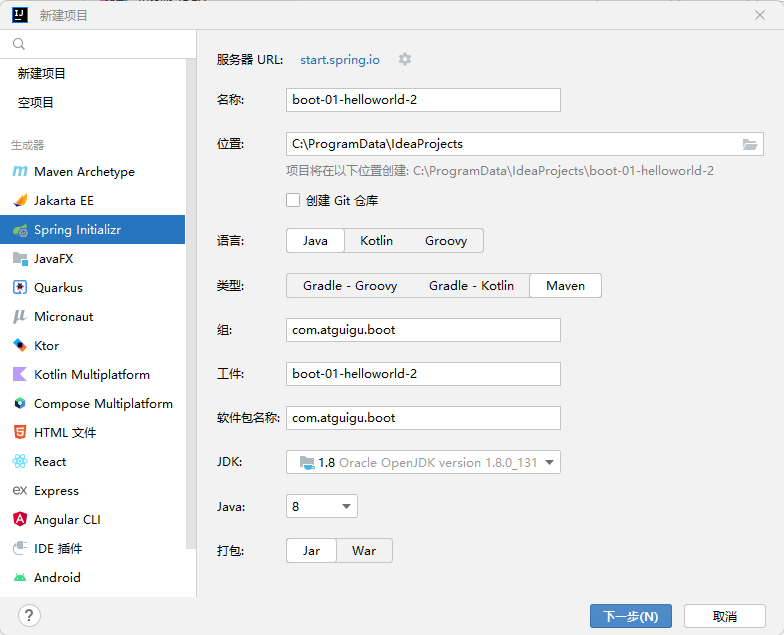Open help with question mark button
The height and width of the screenshot is (635, 784).
pyautogui.click(x=29, y=616)
